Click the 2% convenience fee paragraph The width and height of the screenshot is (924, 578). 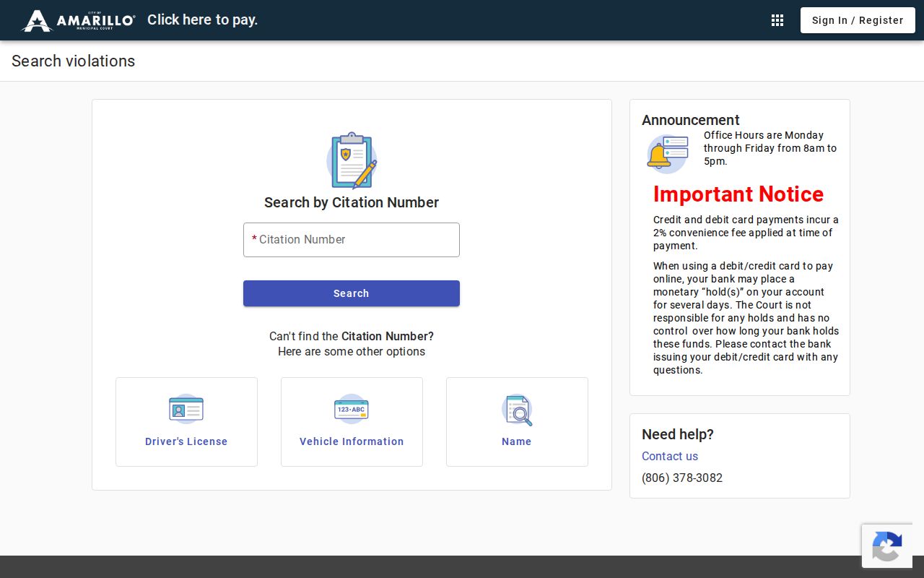point(746,233)
